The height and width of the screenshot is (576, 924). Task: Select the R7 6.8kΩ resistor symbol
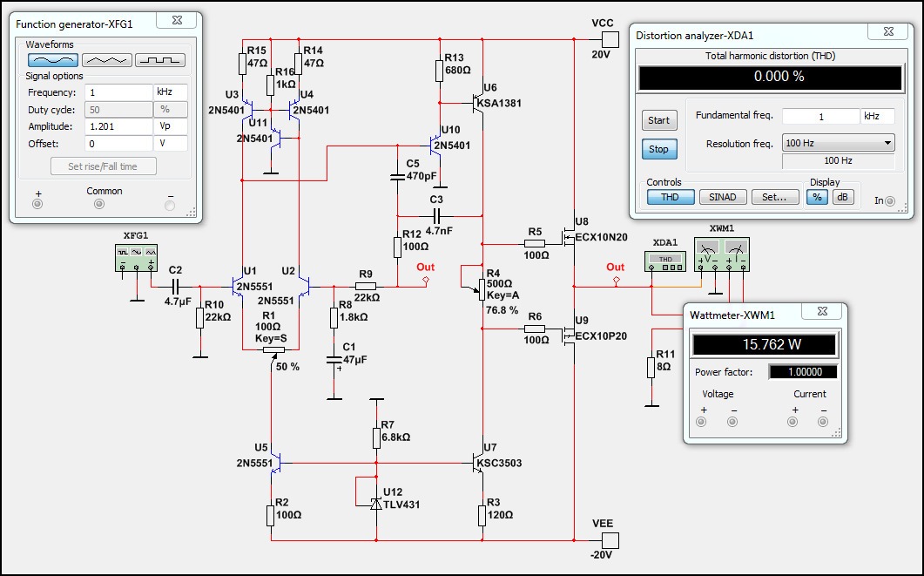pyautogui.click(x=376, y=438)
